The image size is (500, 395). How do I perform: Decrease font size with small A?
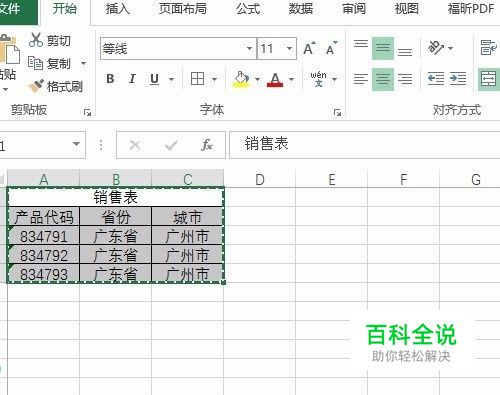coord(331,49)
